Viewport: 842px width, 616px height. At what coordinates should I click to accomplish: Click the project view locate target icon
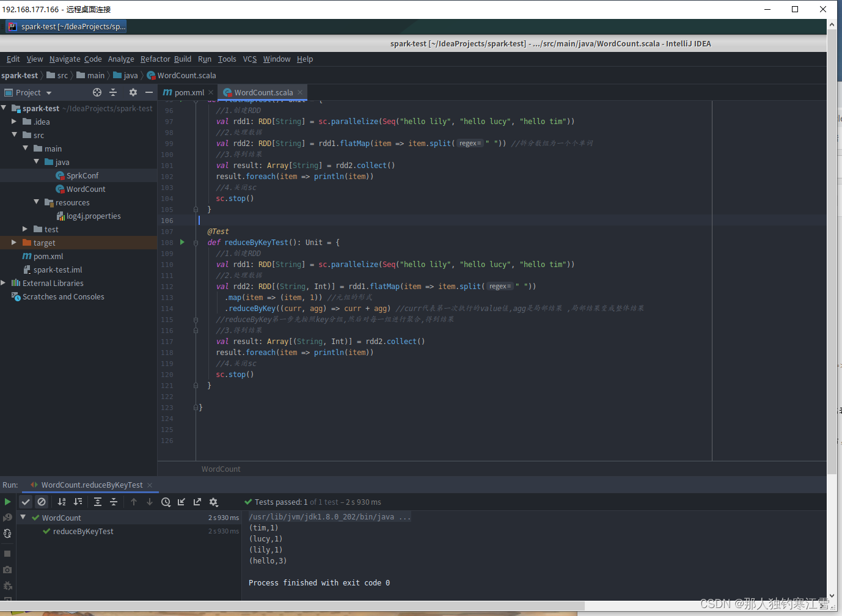(97, 92)
